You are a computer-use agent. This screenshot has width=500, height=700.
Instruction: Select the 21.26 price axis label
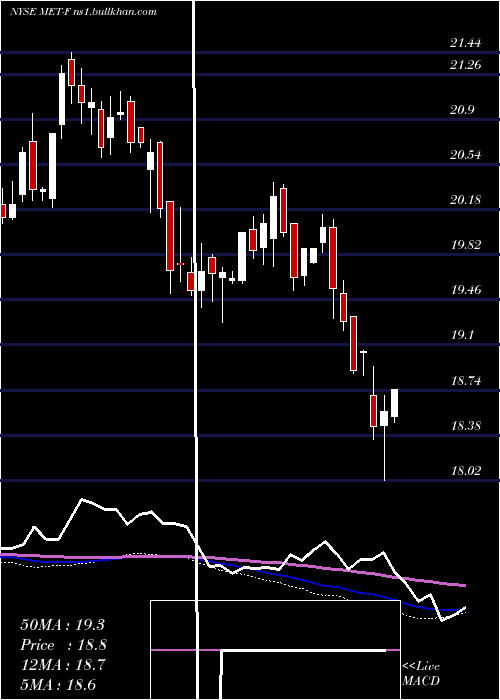coord(466,65)
